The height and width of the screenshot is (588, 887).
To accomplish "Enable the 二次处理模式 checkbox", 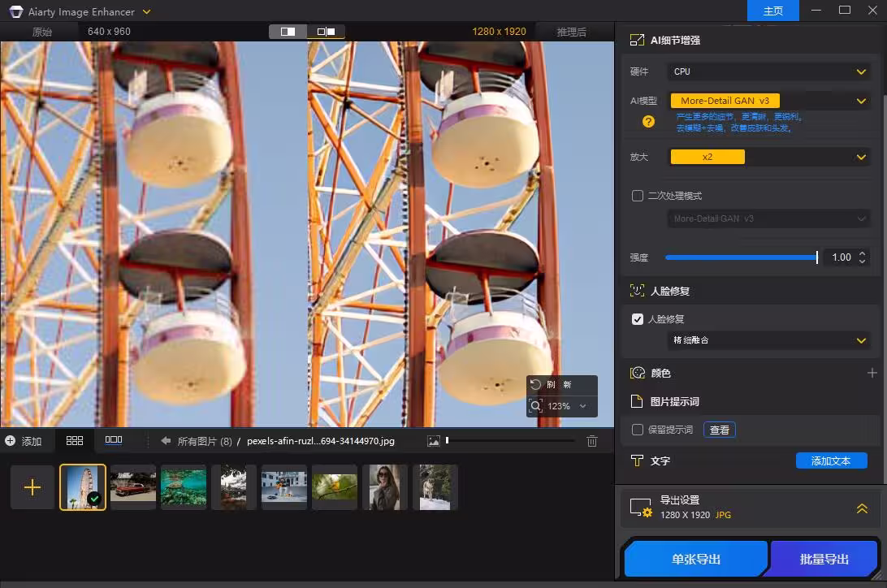I will [x=638, y=196].
